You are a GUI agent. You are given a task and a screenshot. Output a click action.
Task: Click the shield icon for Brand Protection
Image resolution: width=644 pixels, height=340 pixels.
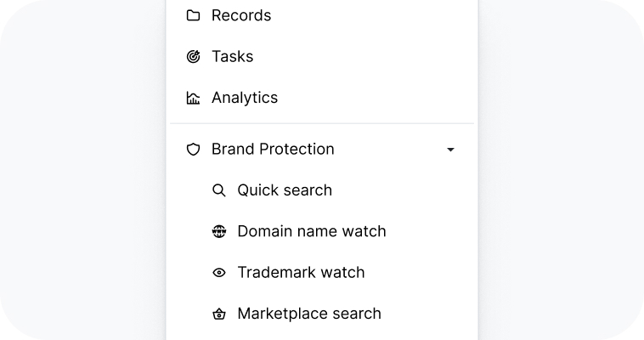(x=193, y=150)
